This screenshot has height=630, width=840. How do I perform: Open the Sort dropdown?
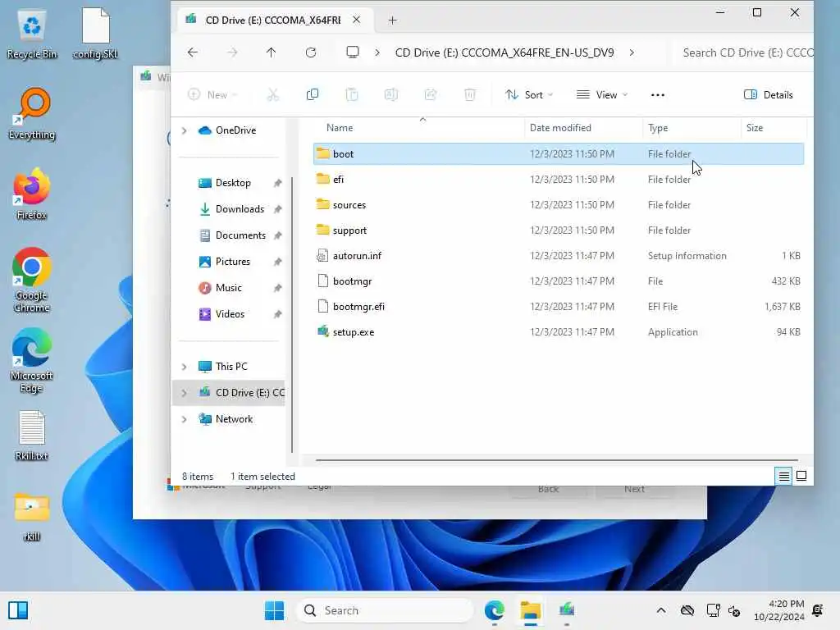(529, 95)
